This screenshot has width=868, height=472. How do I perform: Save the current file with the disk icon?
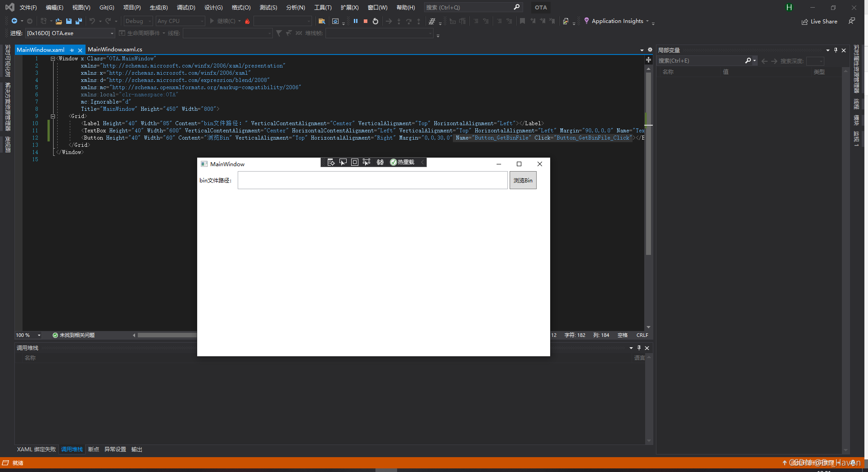(69, 21)
